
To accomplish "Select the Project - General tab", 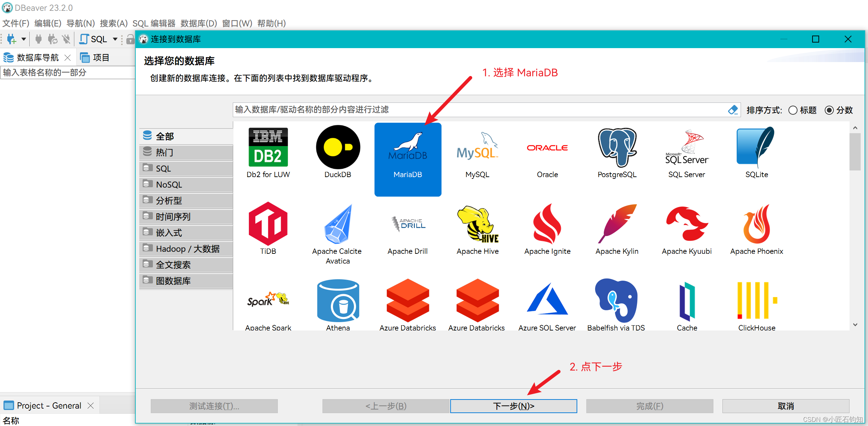I will pyautogui.click(x=49, y=405).
